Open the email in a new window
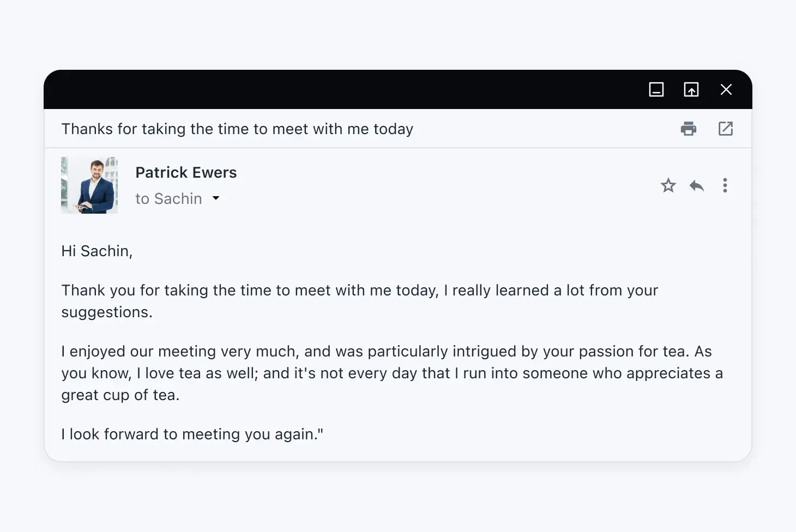The height and width of the screenshot is (532, 796). point(726,129)
